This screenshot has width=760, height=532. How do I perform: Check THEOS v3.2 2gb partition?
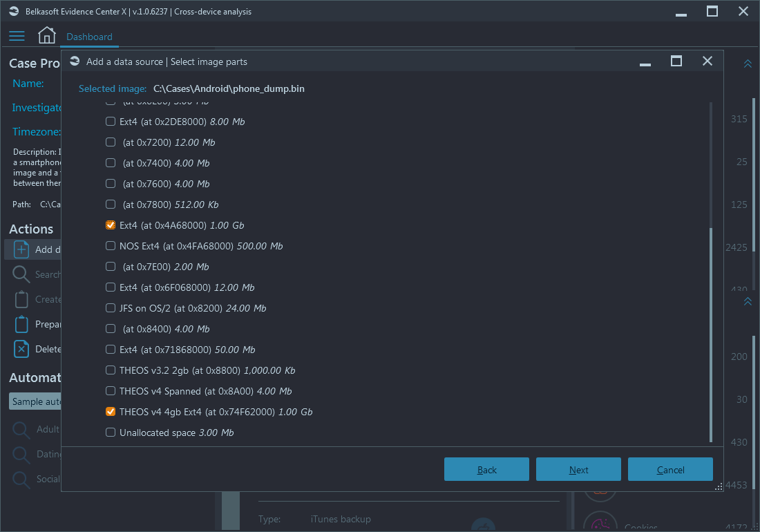click(111, 370)
